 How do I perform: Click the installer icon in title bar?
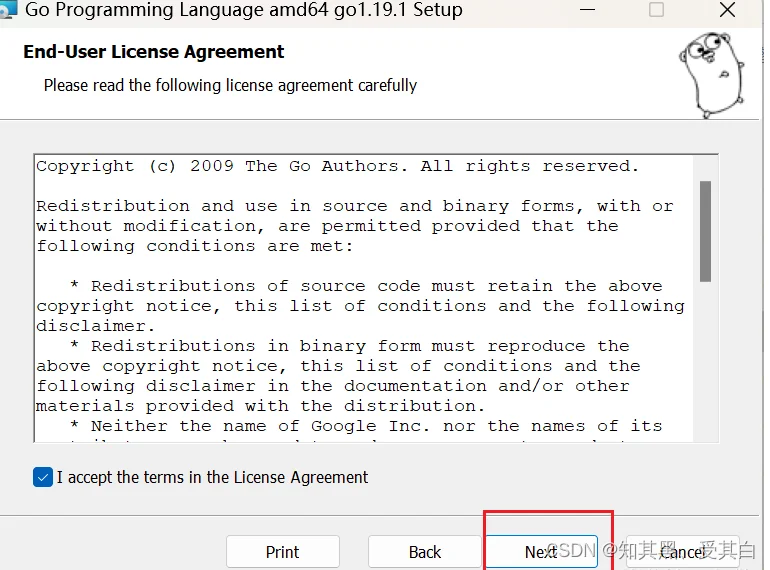(8, 10)
